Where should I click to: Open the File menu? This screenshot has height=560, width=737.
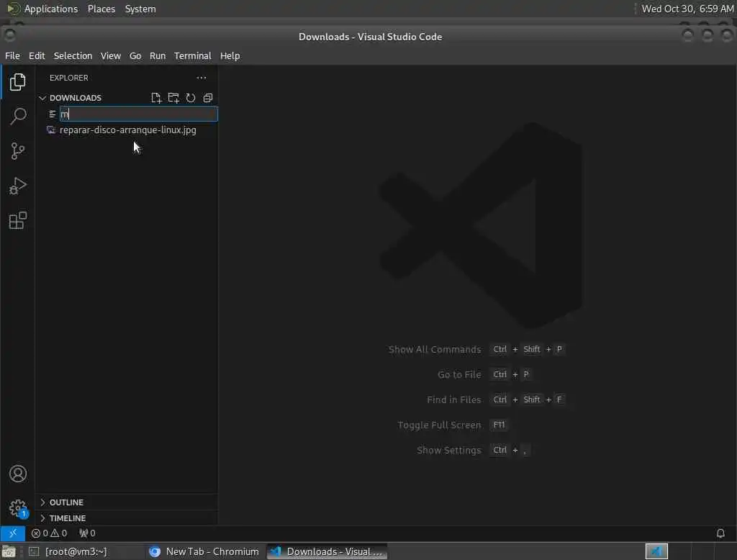click(12, 55)
